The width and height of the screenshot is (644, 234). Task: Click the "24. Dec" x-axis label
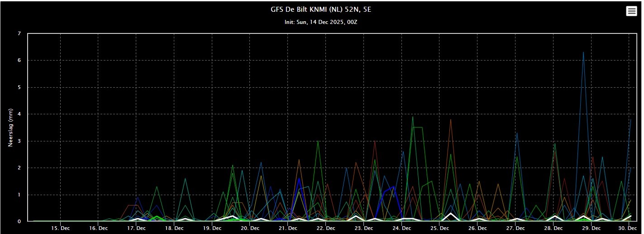pyautogui.click(x=402, y=229)
